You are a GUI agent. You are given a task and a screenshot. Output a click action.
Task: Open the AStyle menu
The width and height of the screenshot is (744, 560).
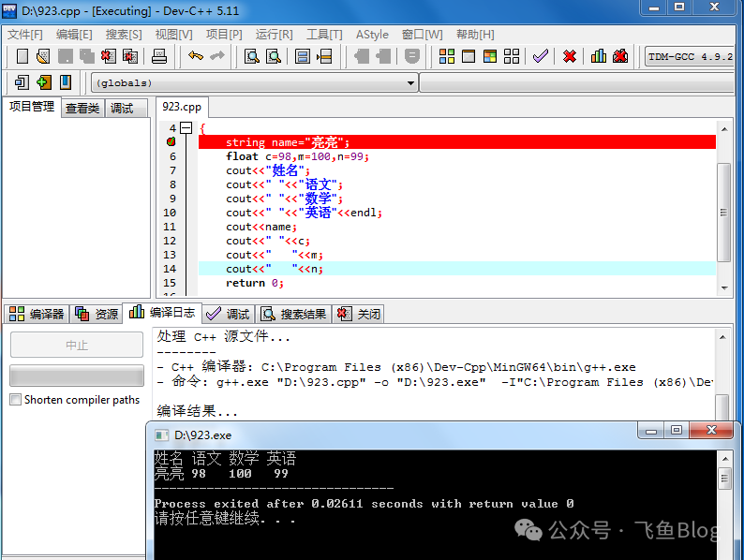tap(372, 35)
